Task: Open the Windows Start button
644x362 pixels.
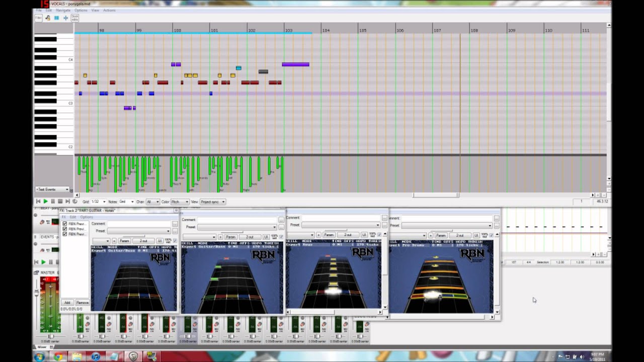Action: 39,356
